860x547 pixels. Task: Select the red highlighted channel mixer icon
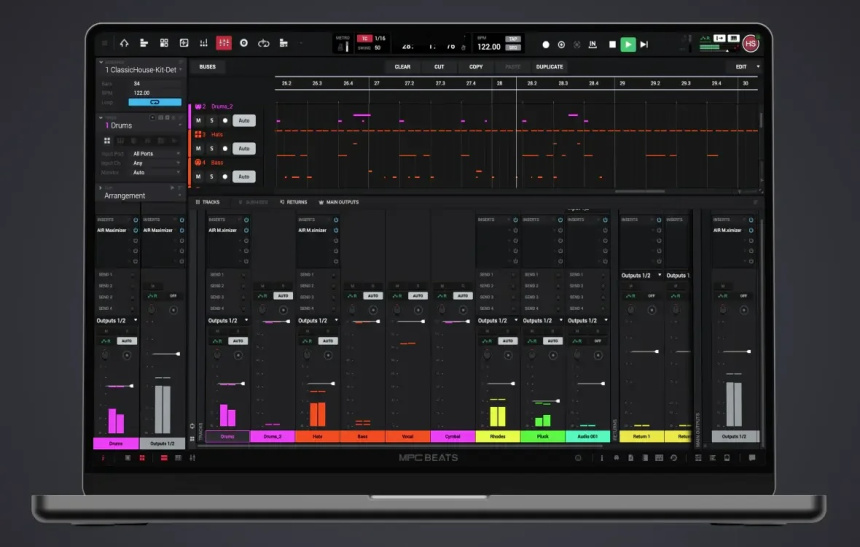click(224, 43)
